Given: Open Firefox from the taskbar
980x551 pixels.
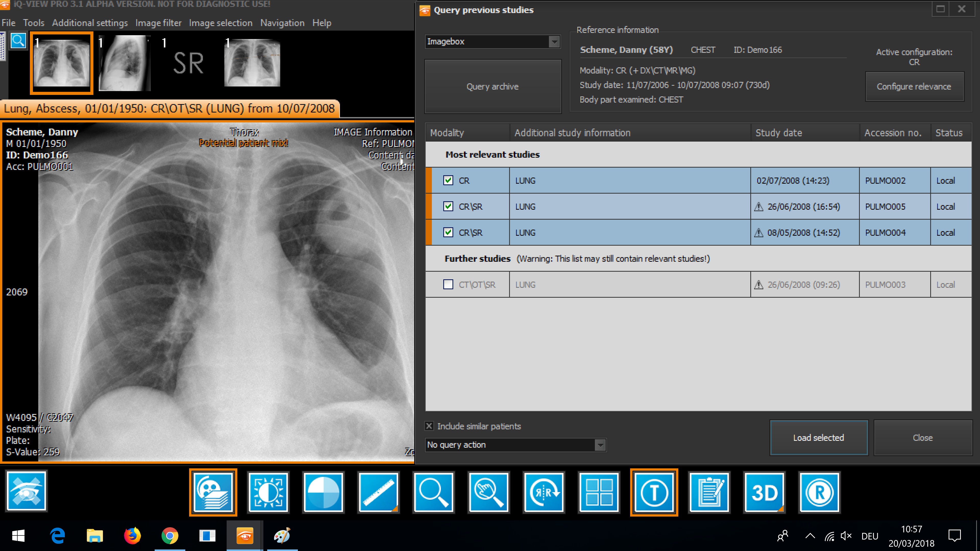Looking at the screenshot, I should click(x=132, y=536).
